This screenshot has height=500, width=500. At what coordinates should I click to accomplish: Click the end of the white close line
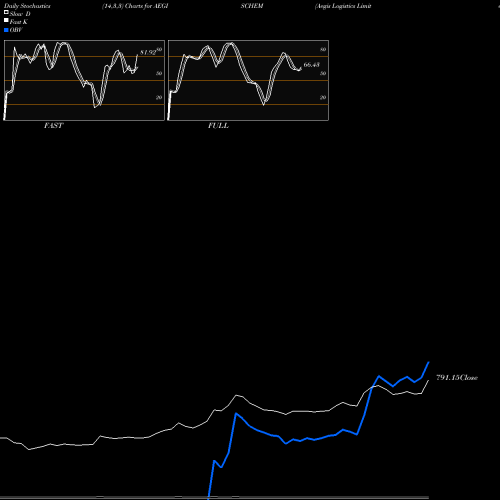tap(428, 381)
